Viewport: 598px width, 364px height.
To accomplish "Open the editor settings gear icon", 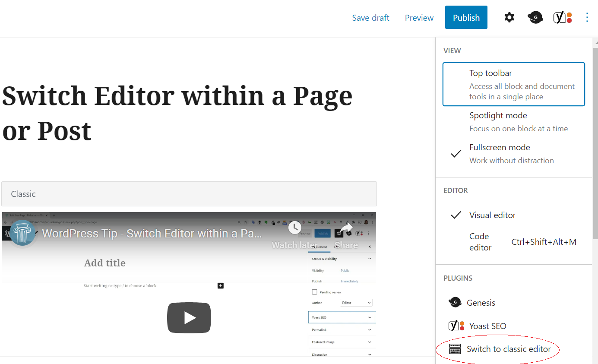I will click(x=509, y=17).
